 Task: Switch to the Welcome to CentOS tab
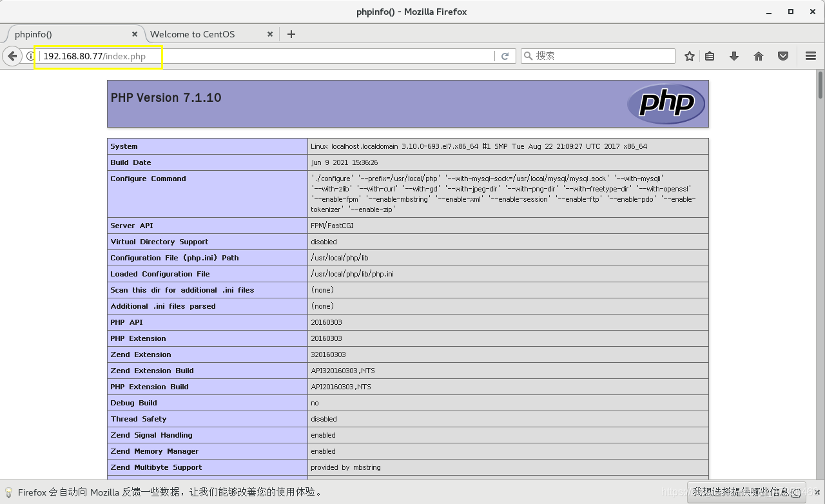pos(211,34)
